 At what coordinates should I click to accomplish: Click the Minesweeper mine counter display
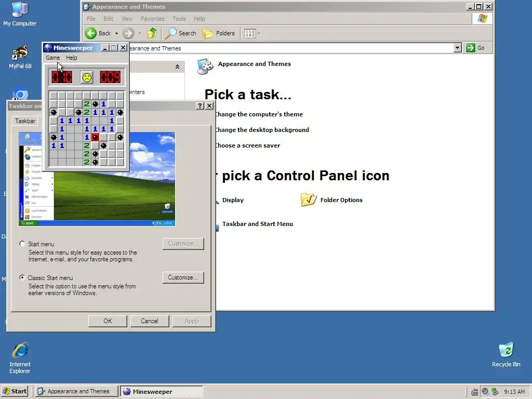click(62, 77)
